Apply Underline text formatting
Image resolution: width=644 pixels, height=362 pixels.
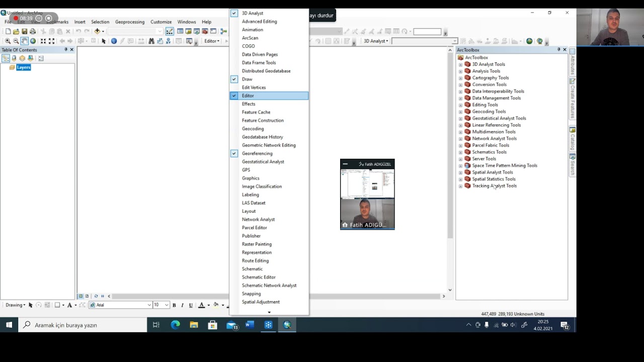(191, 305)
